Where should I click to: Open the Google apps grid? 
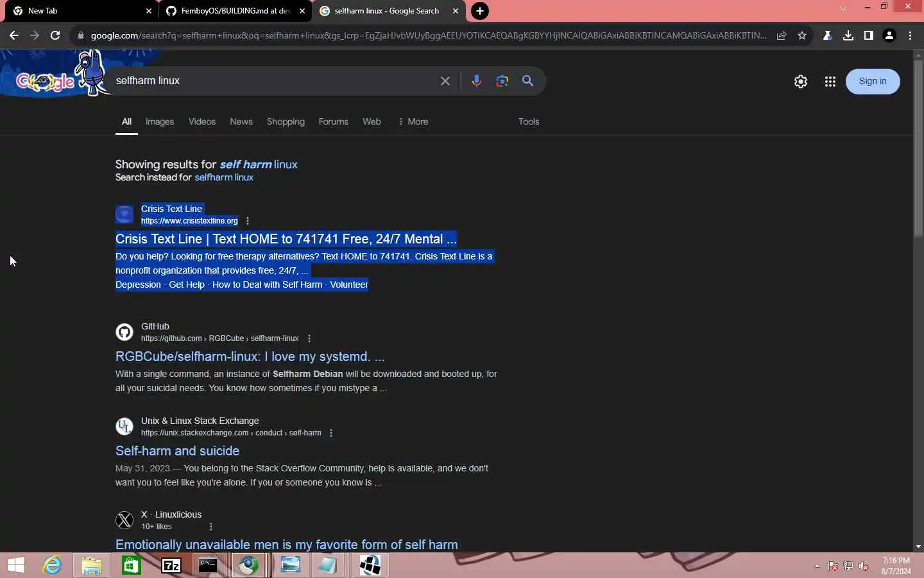830,82
